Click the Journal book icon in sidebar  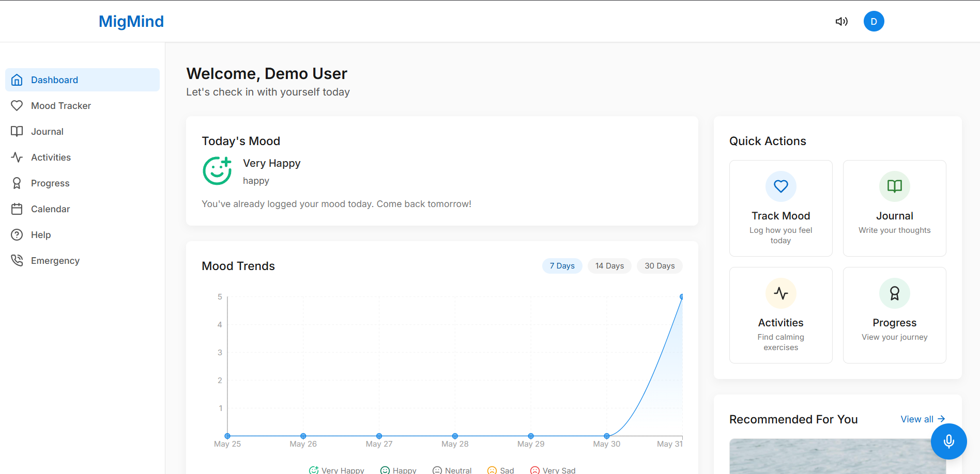[17, 132]
